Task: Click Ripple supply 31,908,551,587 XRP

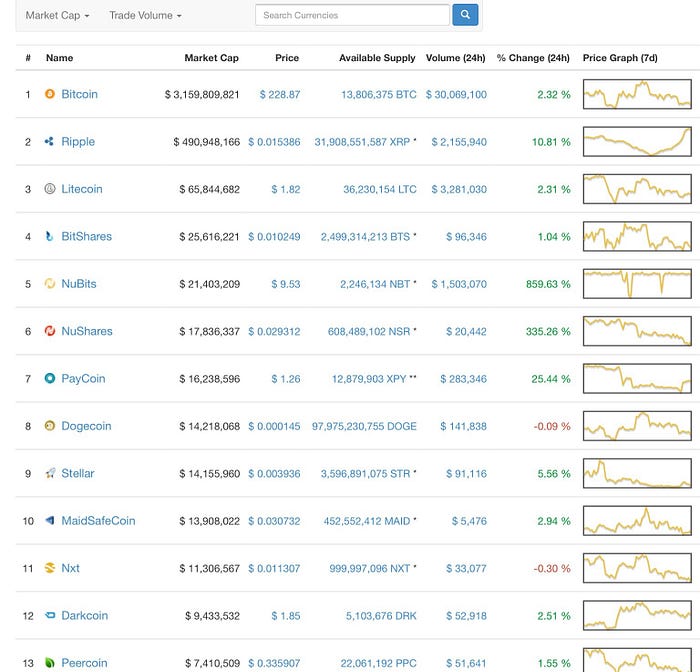Action: click(x=362, y=142)
